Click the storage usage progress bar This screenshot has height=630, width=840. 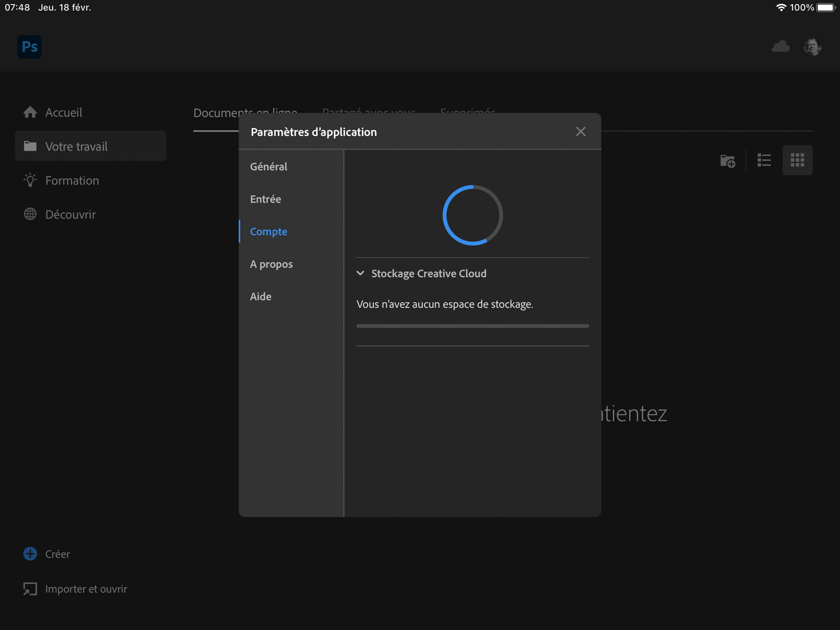pyautogui.click(x=472, y=326)
